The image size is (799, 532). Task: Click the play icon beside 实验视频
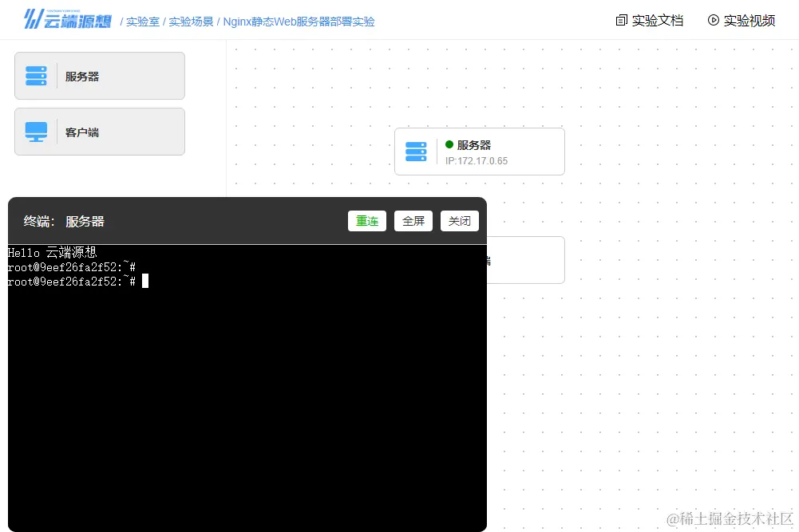click(x=714, y=20)
